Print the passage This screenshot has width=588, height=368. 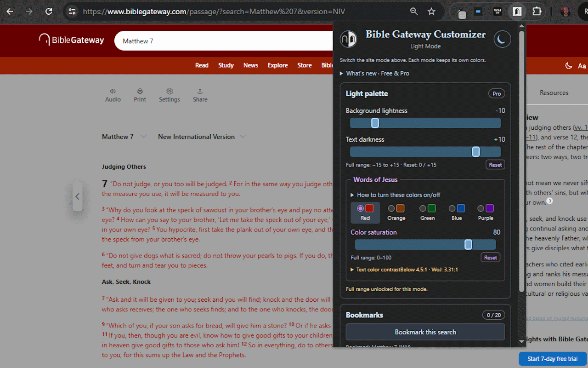(x=140, y=95)
